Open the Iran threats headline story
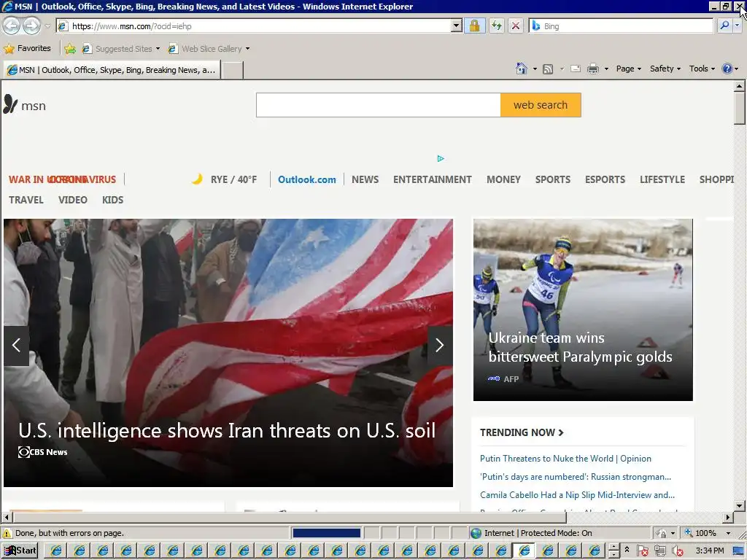This screenshot has width=747, height=560. pyautogui.click(x=227, y=431)
